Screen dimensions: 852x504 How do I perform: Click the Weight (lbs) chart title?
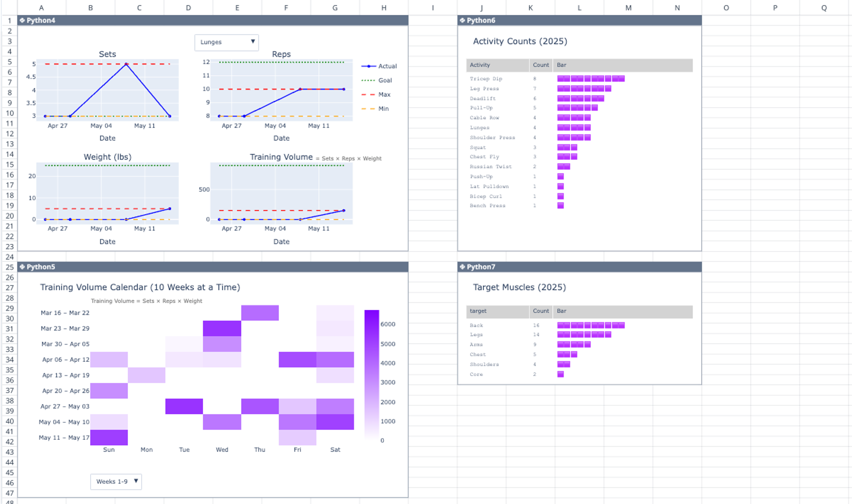pos(108,157)
